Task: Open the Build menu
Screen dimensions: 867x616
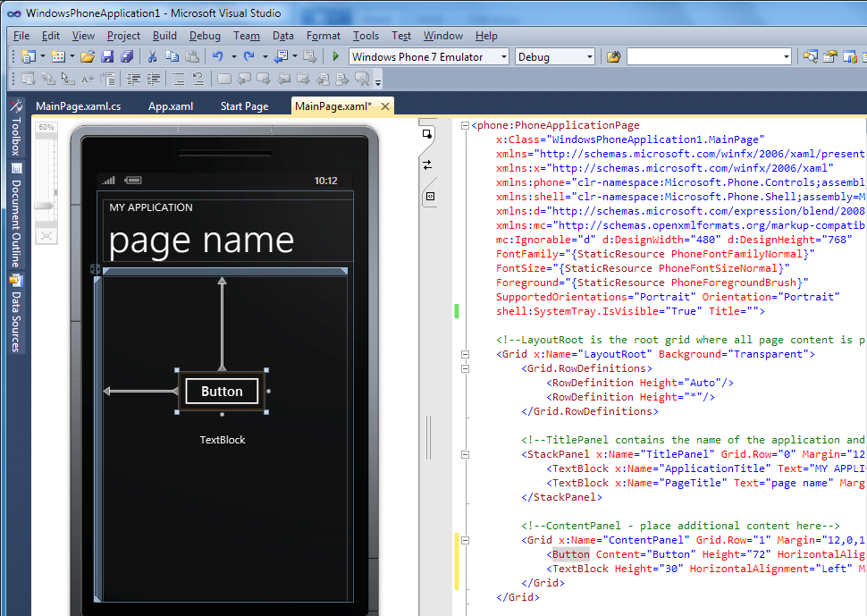Action: (x=164, y=36)
